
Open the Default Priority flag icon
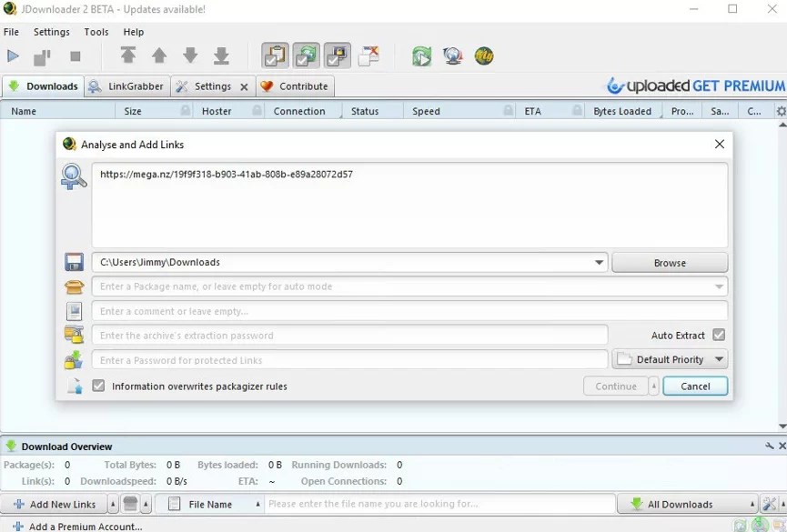625,359
